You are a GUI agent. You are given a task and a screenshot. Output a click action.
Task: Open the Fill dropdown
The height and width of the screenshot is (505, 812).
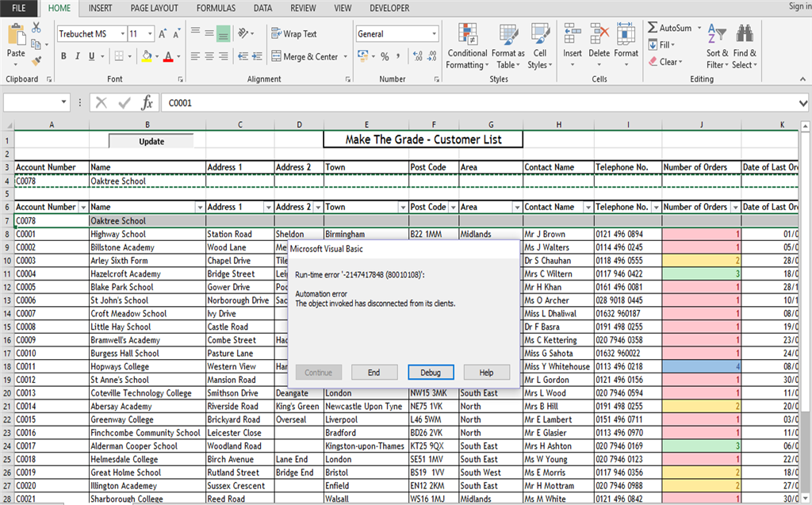pos(661,45)
